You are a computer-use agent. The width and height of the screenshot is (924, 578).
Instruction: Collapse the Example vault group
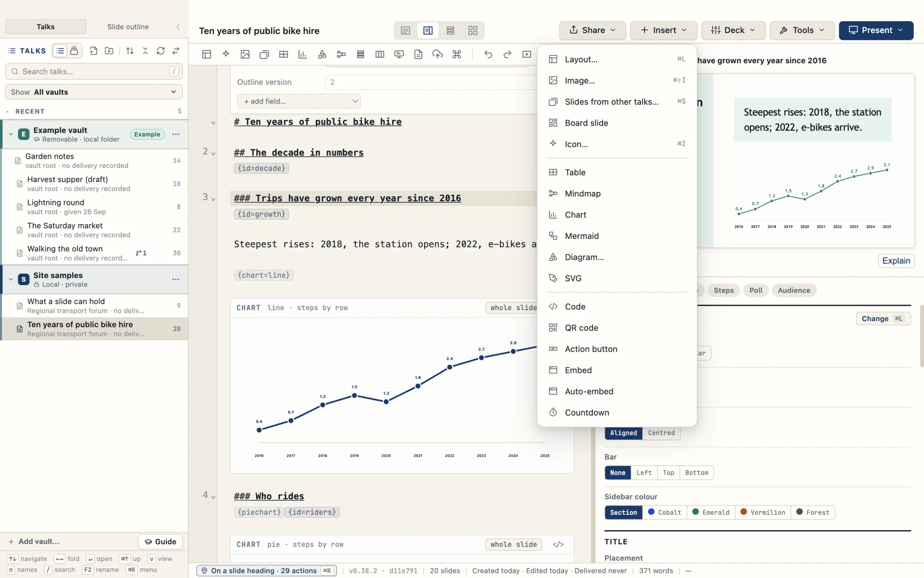[x=11, y=134]
